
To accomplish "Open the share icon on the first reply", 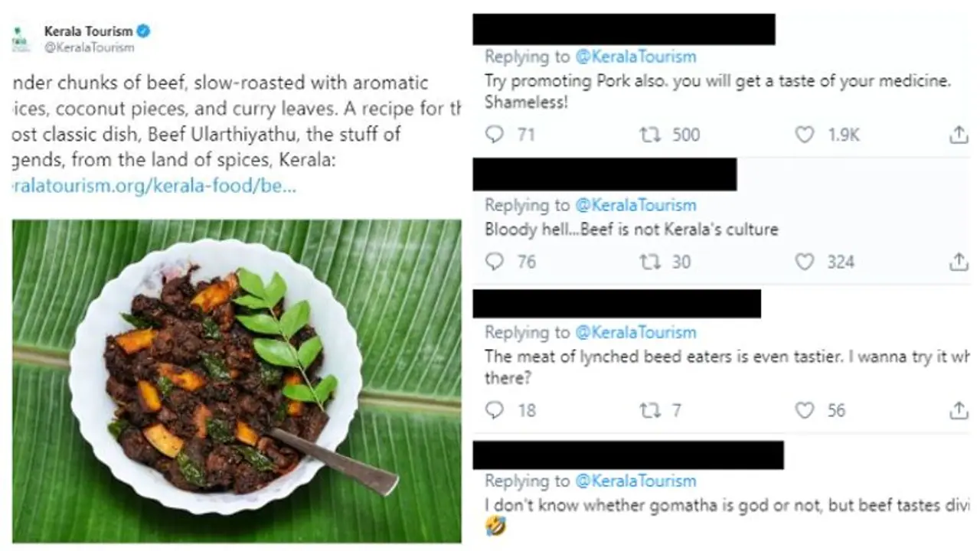I will [x=959, y=133].
